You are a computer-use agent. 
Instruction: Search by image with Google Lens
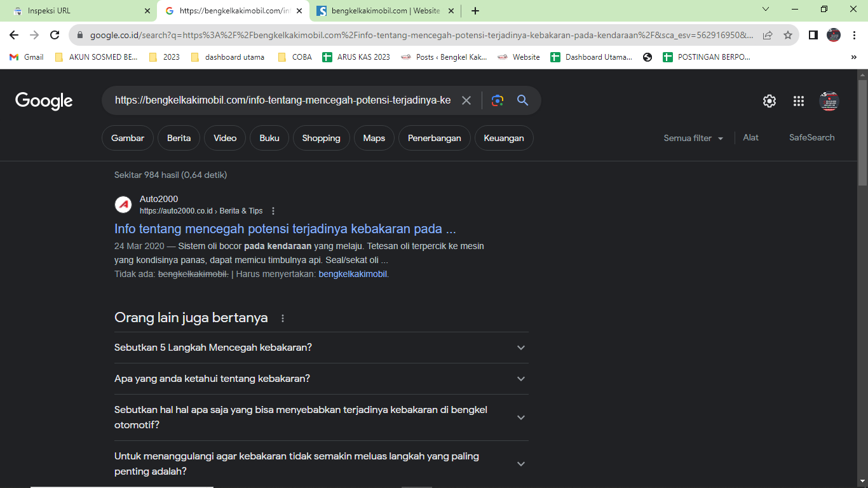coord(498,100)
